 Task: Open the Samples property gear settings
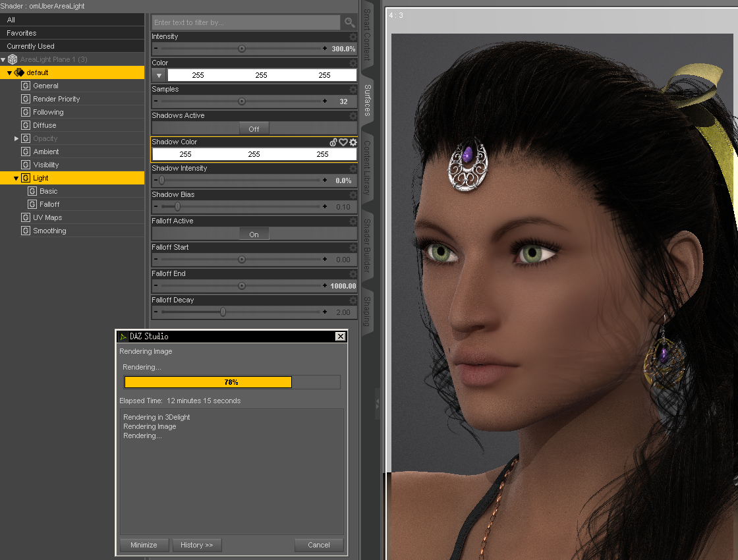[x=353, y=89]
